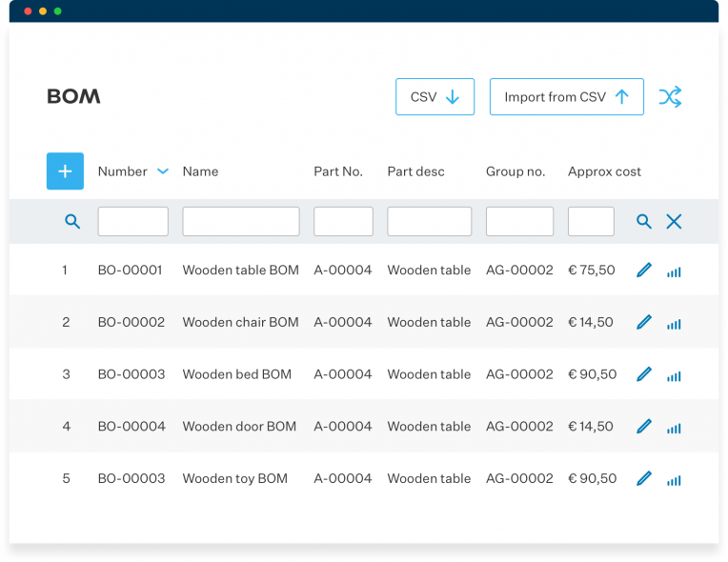Export the list with the CSV button
The height and width of the screenshot is (562, 728).
pyautogui.click(x=435, y=97)
